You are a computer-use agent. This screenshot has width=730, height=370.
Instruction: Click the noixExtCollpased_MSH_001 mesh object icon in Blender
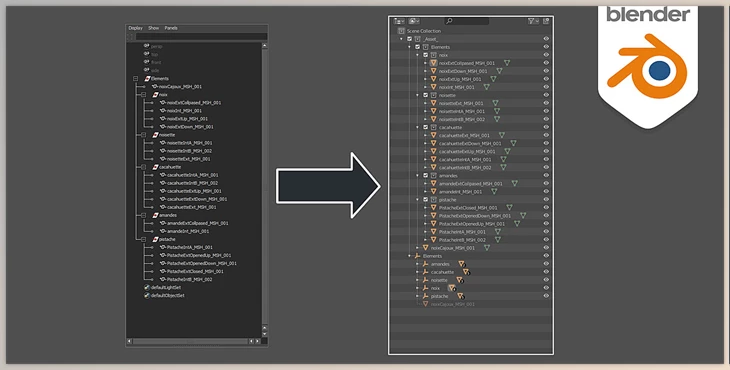pos(433,63)
